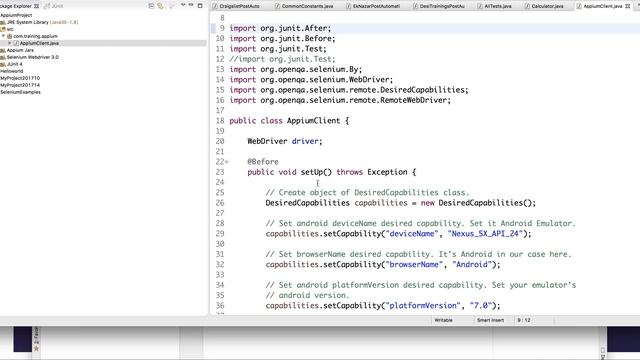Click JRE System Library jar icon
Viewport: 640px width, 360px height.
tap(3, 22)
